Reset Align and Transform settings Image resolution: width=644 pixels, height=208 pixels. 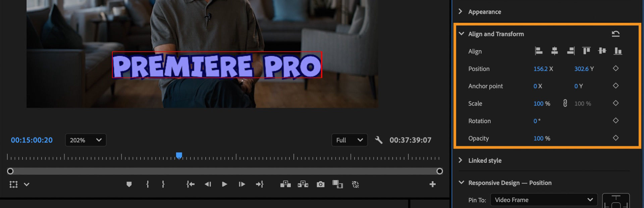coord(615,34)
